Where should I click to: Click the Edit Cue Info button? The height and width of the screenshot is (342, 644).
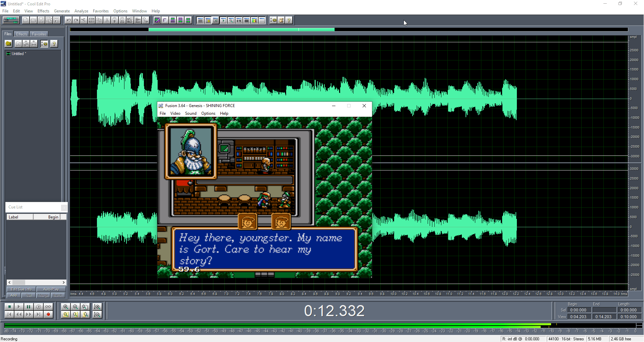[21, 289]
